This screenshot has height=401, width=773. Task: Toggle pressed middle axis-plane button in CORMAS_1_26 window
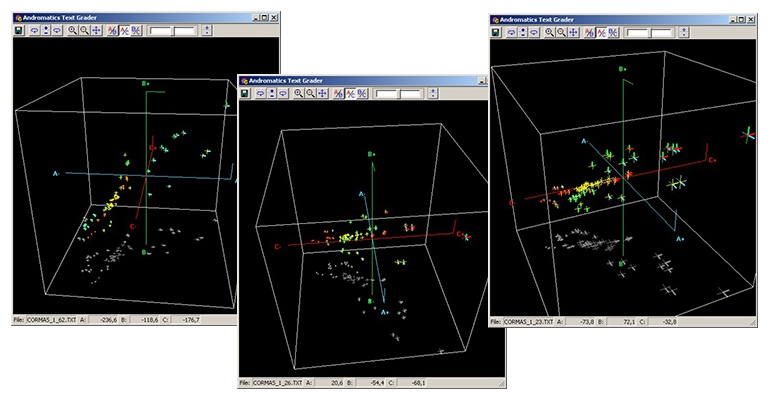coord(350,93)
